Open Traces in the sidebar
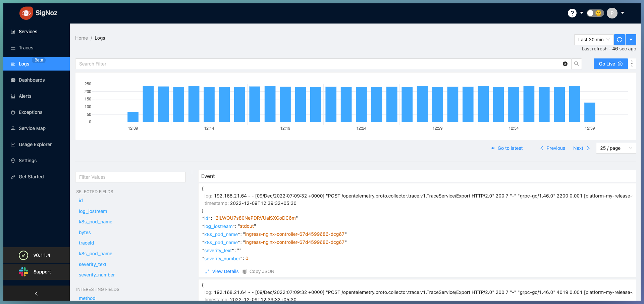Screen dimensions: 644x304 37,48
